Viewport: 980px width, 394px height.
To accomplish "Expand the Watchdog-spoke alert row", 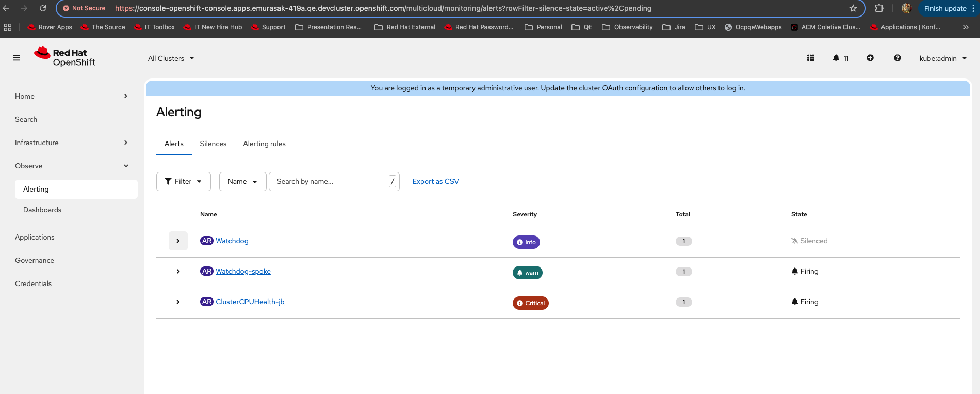I will (178, 271).
